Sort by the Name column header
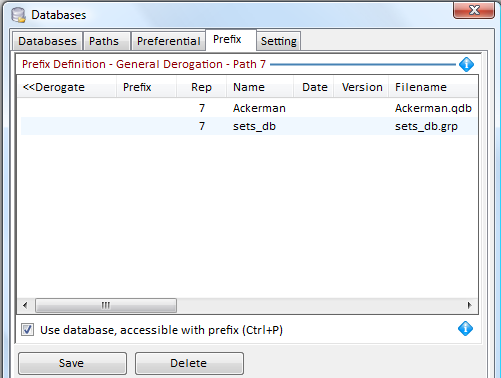 coord(260,87)
